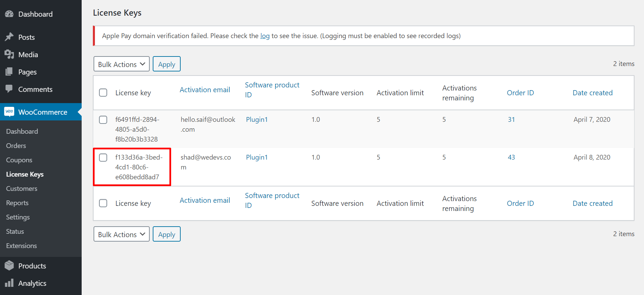Click the Dashboard gauge icon in the sidebar
Image resolution: width=644 pixels, height=295 pixels.
click(9, 14)
